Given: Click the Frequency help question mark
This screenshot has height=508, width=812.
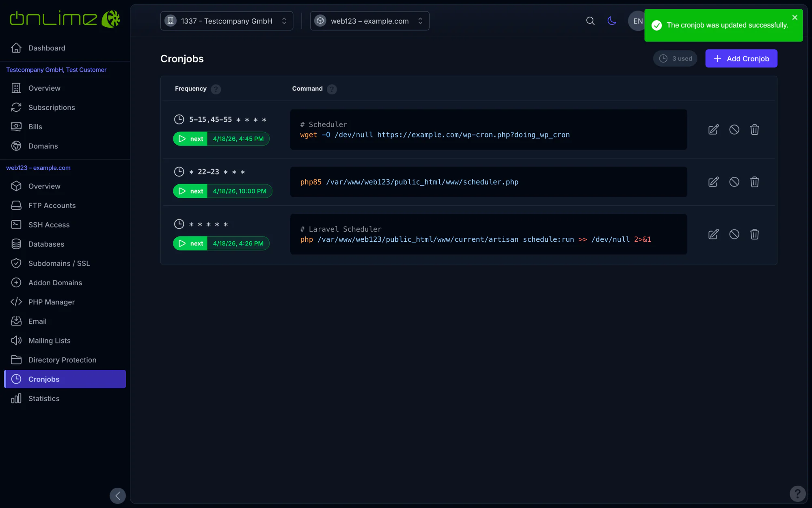Looking at the screenshot, I should click(216, 89).
